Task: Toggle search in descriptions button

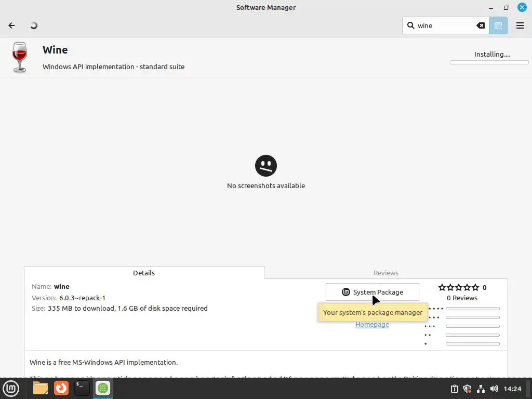Action: click(498, 25)
